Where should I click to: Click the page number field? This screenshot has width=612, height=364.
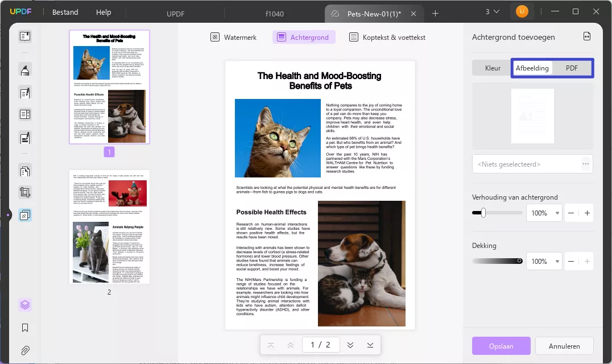click(320, 345)
